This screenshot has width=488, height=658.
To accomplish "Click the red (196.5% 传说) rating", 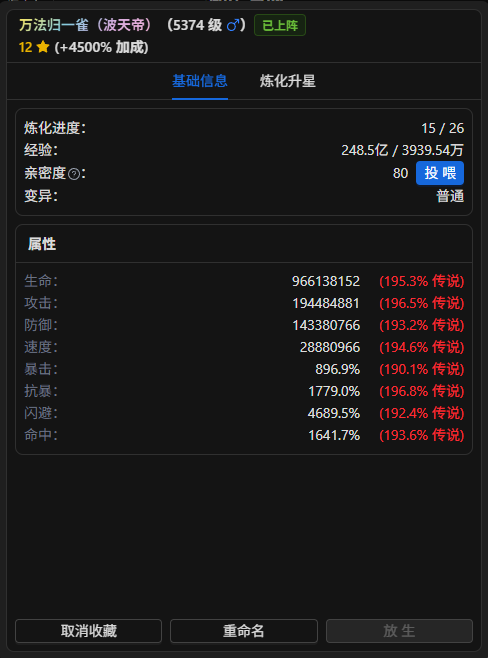I will point(422,303).
